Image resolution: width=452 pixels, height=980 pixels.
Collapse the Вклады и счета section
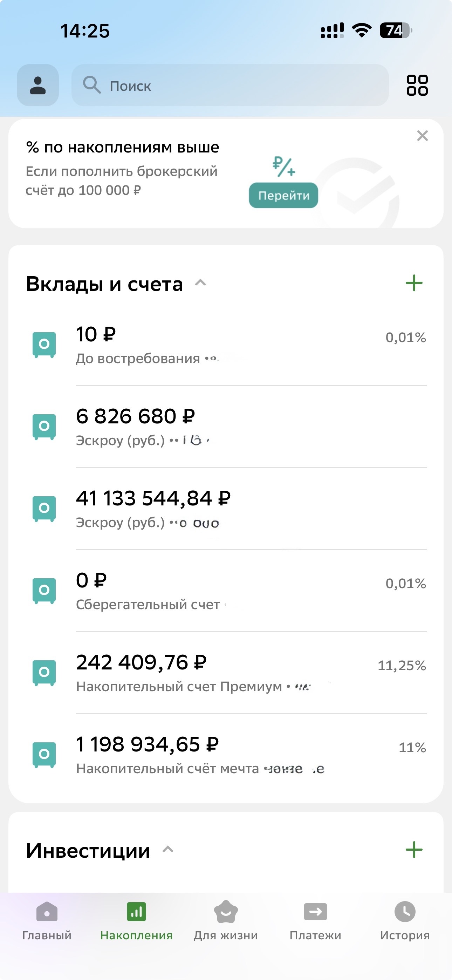(200, 283)
